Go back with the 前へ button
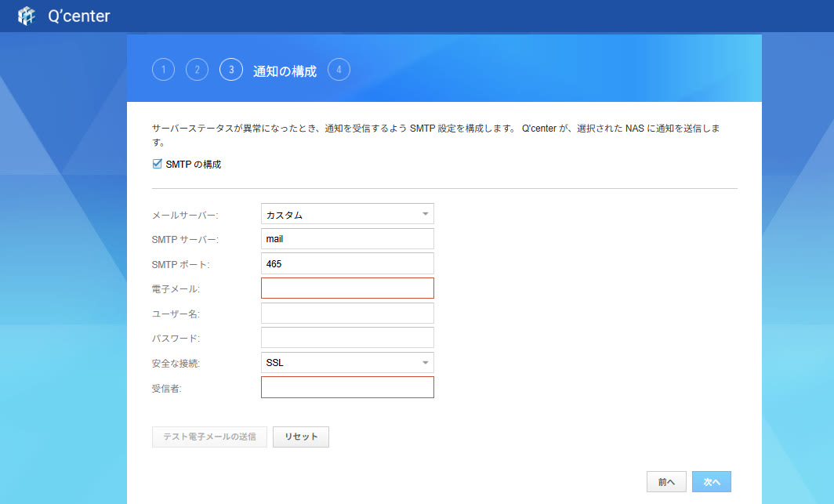 pos(666,482)
